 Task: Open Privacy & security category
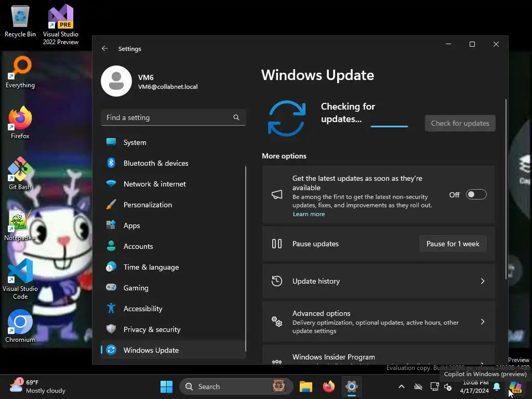[x=174, y=329]
